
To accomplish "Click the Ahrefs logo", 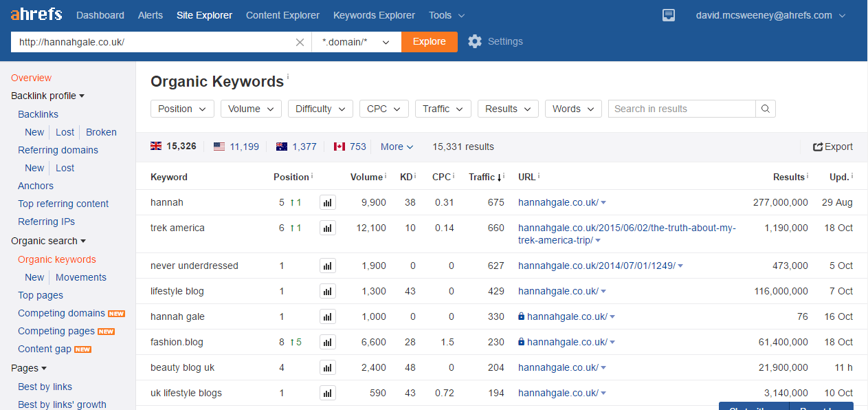I will click(36, 14).
